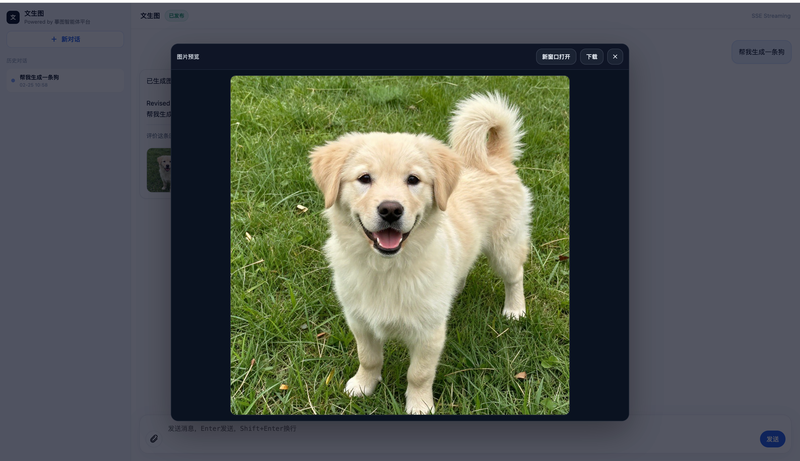The width and height of the screenshot is (800, 461).
Task: Click the 图片预览 dialog title
Action: 188,57
